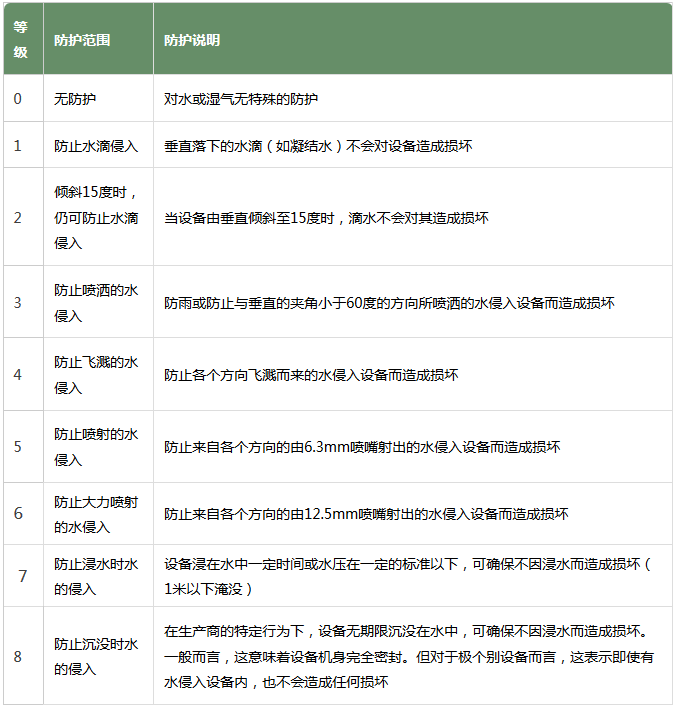Click the 防护范围 column header
Image resolution: width=674 pixels, height=707 pixels.
(82, 41)
